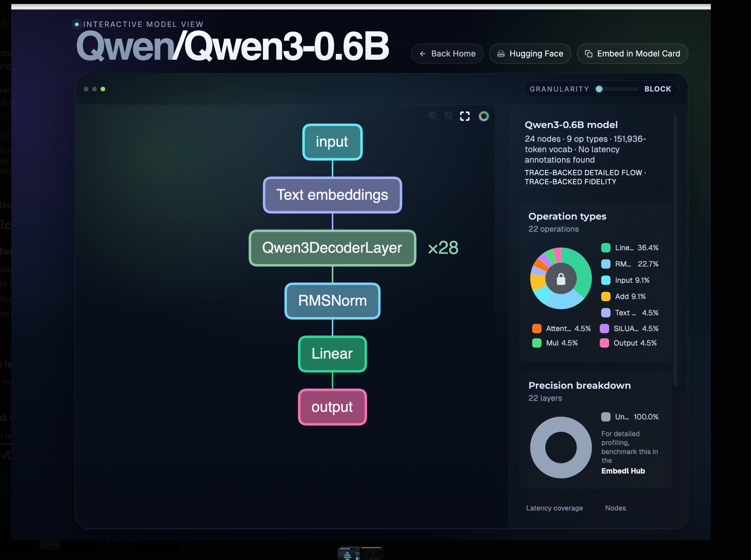Select the Text embeddings node
Viewport: 751px width, 560px height.
332,195
